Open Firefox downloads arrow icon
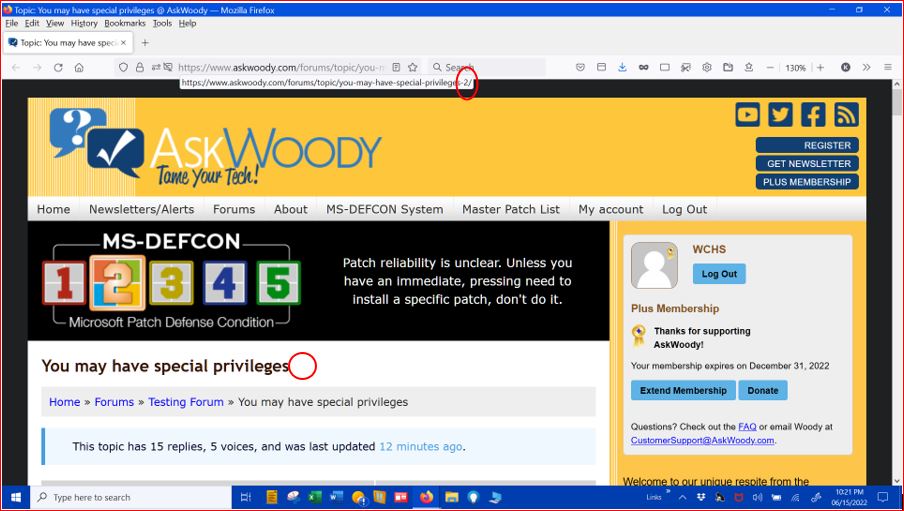This screenshot has width=904, height=511. (x=622, y=67)
